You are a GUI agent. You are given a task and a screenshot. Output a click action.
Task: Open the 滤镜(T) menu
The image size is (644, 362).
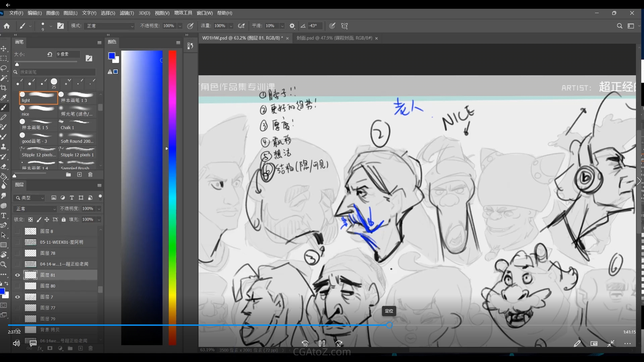coord(126,13)
